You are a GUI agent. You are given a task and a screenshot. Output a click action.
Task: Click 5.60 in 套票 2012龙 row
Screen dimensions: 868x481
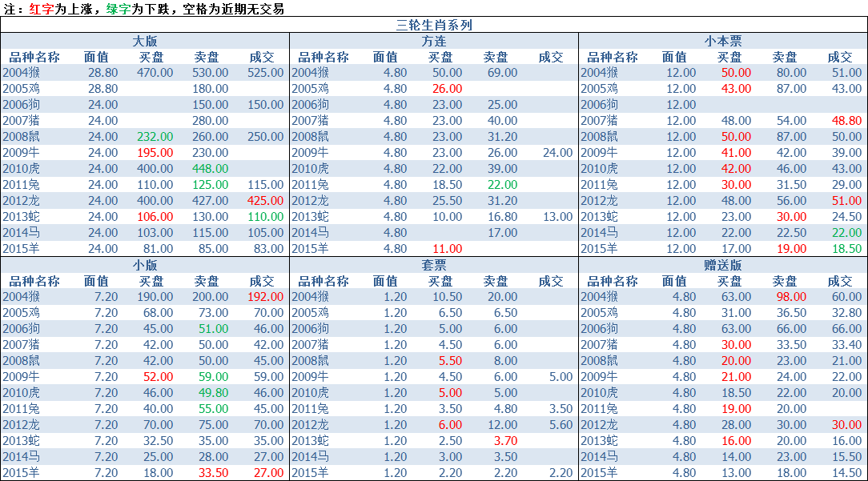coord(561,425)
